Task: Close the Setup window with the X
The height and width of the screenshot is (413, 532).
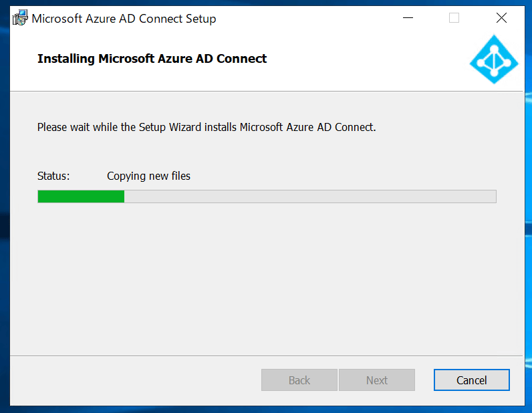Action: tap(501, 18)
